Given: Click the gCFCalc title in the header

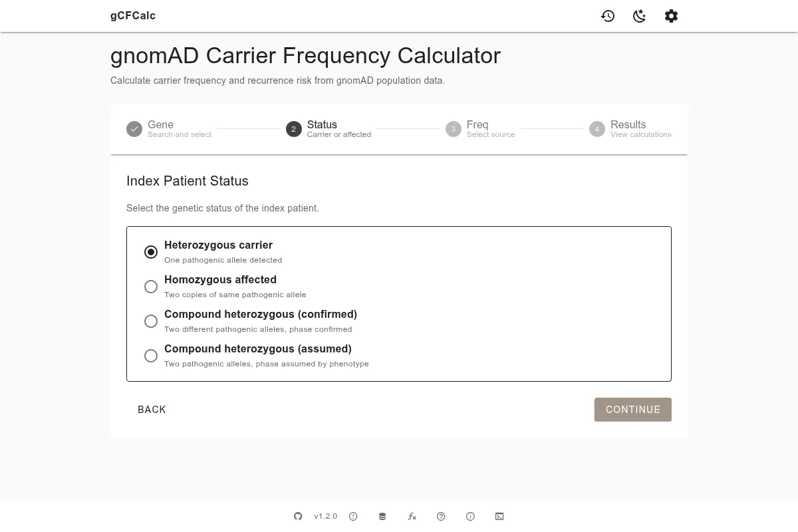Looking at the screenshot, I should (133, 15).
